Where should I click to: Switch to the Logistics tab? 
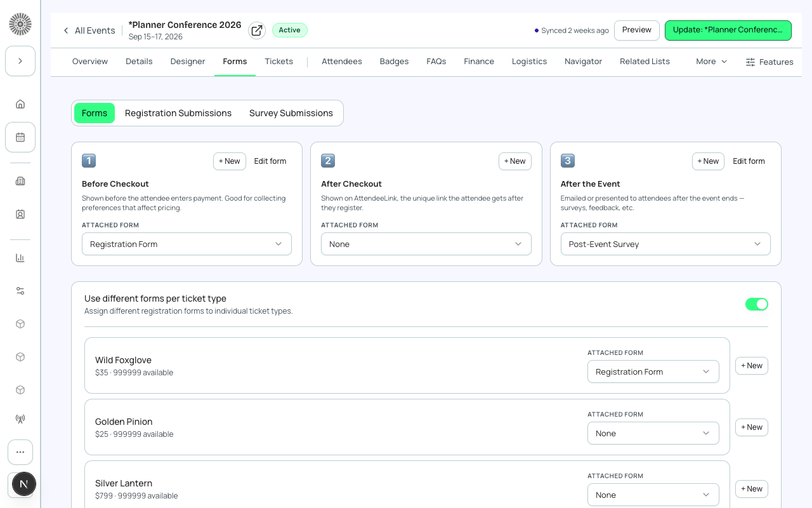tap(529, 62)
